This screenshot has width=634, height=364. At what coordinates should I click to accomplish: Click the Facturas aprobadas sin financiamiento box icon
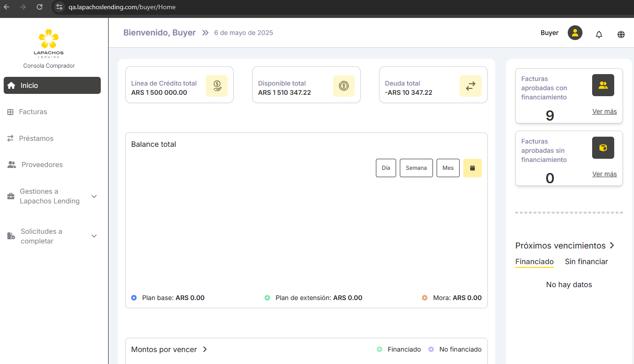pyautogui.click(x=603, y=148)
